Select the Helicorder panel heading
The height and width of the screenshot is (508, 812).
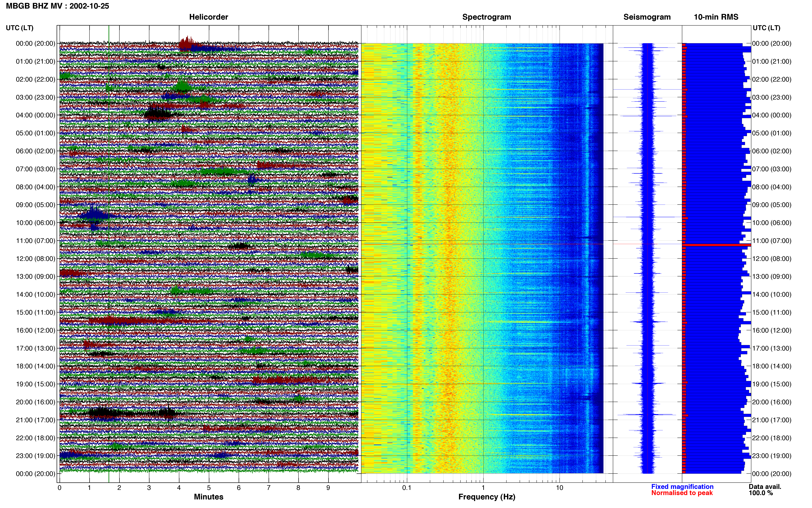coord(209,17)
